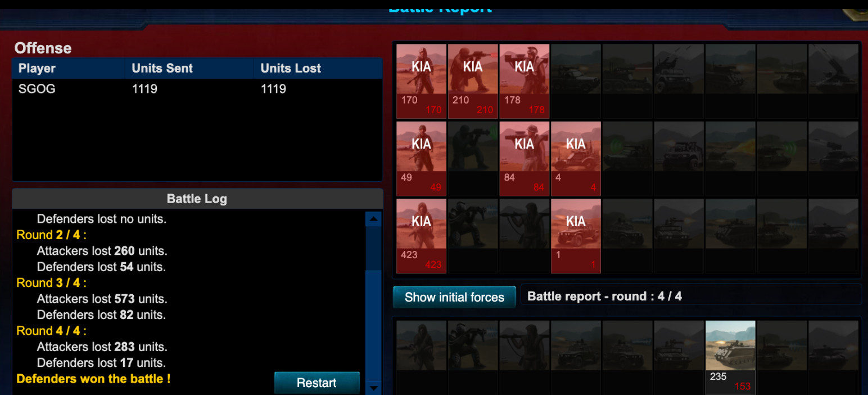This screenshot has height=395, width=868.
Task: Click the Show initial forces button
Action: 454,297
